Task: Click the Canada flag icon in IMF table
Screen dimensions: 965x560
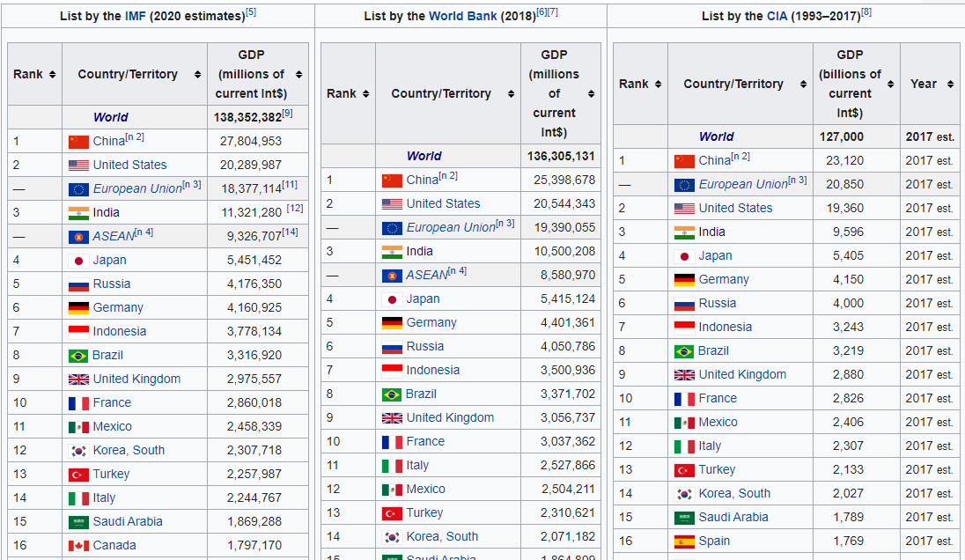Action: point(78,546)
